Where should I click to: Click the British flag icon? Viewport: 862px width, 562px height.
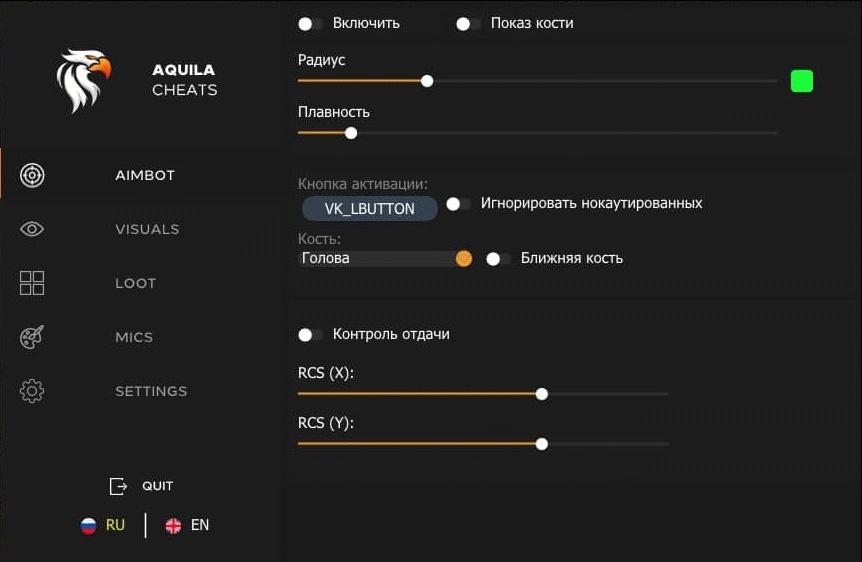(x=173, y=525)
